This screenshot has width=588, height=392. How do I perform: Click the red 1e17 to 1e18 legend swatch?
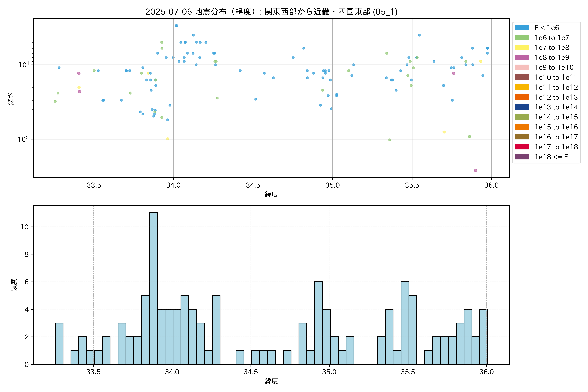coord(522,147)
